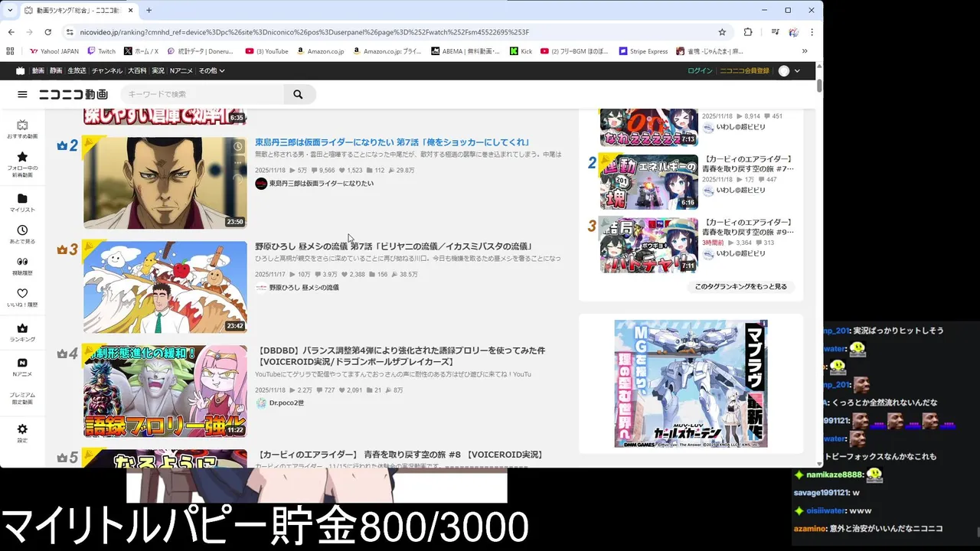Open ランキング crown in the sidebar
980x551 pixels.
pos(22,333)
